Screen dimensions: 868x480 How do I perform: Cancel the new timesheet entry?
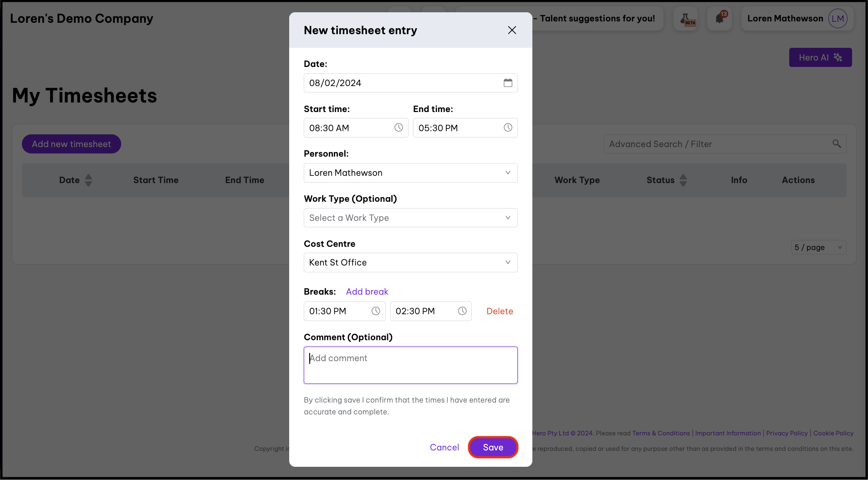[444, 447]
